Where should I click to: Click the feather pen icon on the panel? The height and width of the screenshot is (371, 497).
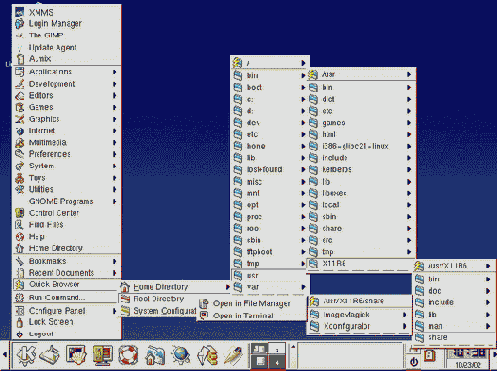[x=233, y=355]
